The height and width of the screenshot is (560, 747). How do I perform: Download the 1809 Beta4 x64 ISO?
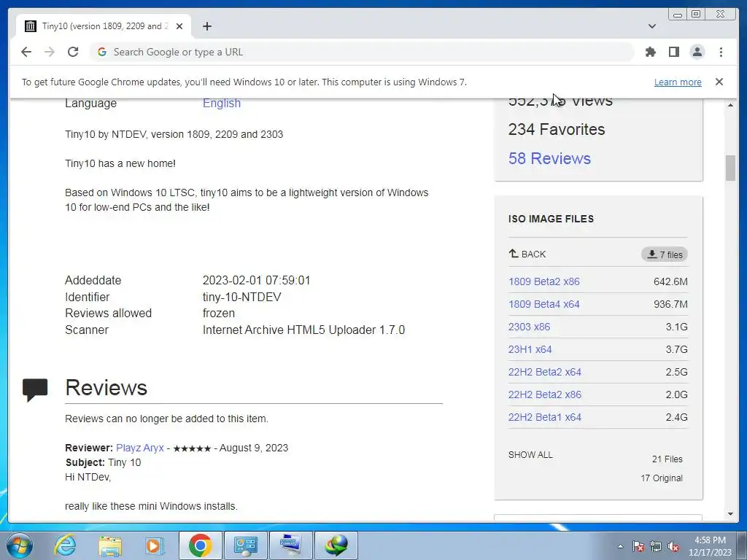543,304
